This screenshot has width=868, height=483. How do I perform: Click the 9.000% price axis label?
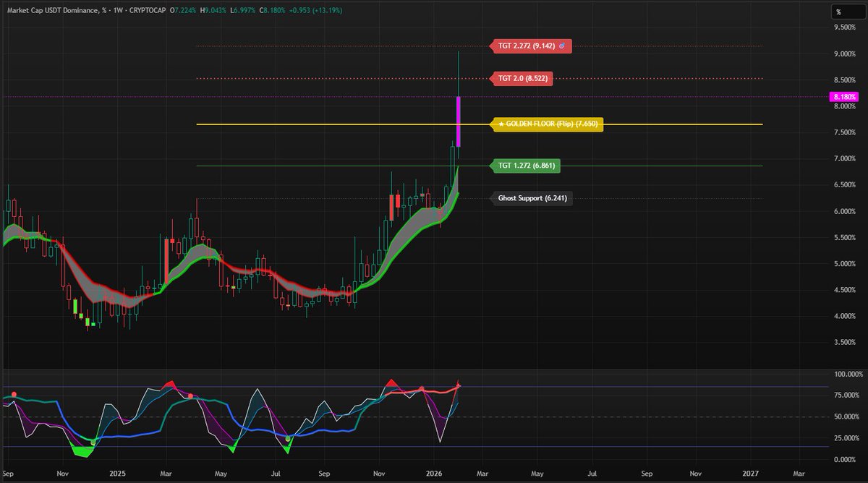pos(846,54)
